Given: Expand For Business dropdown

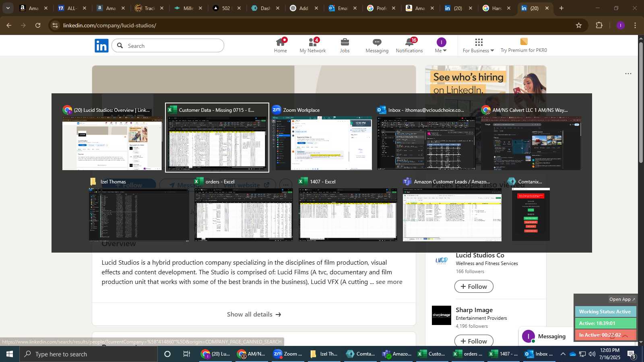Looking at the screenshot, I should point(478,45).
